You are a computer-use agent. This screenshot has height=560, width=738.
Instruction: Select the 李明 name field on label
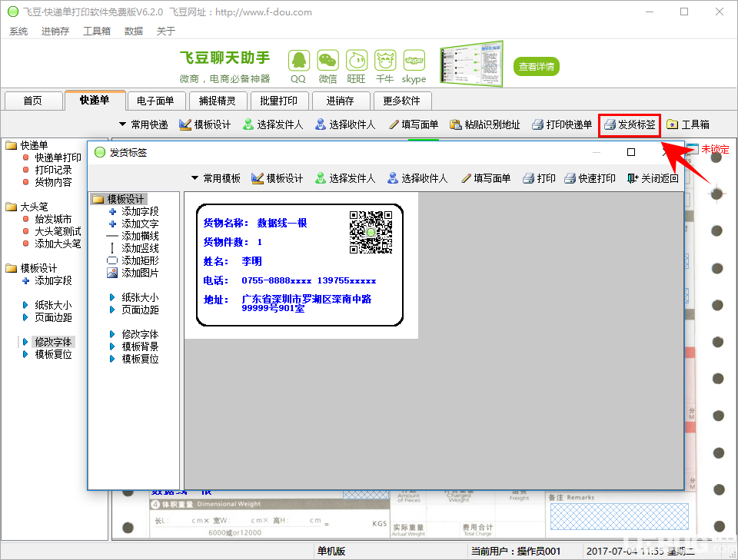pyautogui.click(x=252, y=261)
